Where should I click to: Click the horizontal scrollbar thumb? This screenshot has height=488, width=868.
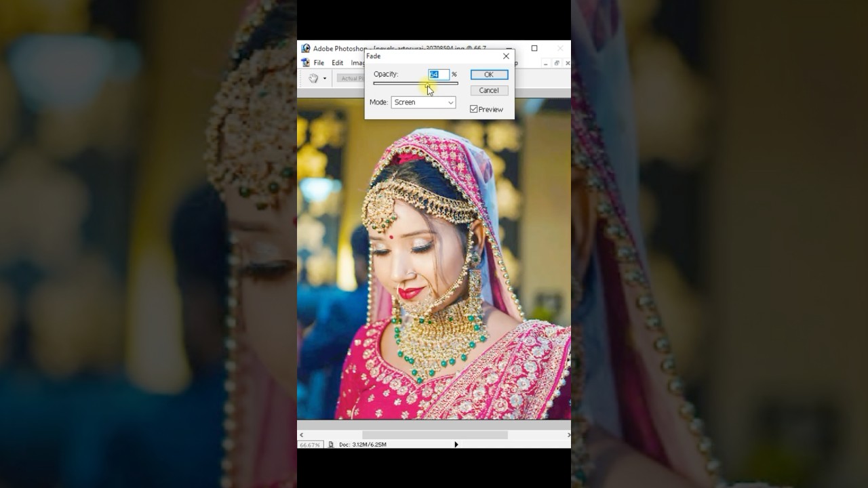(x=435, y=435)
